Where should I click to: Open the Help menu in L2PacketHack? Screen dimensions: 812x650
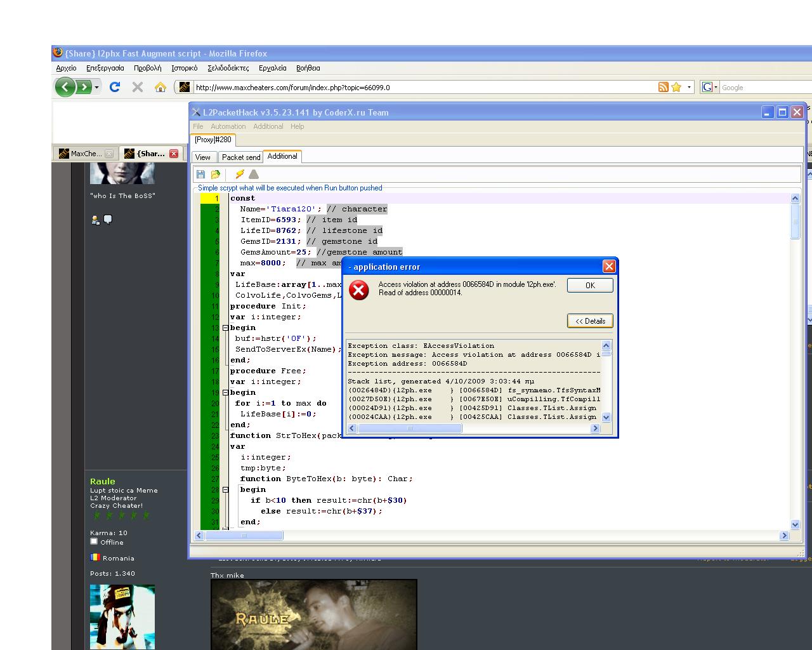tap(298, 126)
